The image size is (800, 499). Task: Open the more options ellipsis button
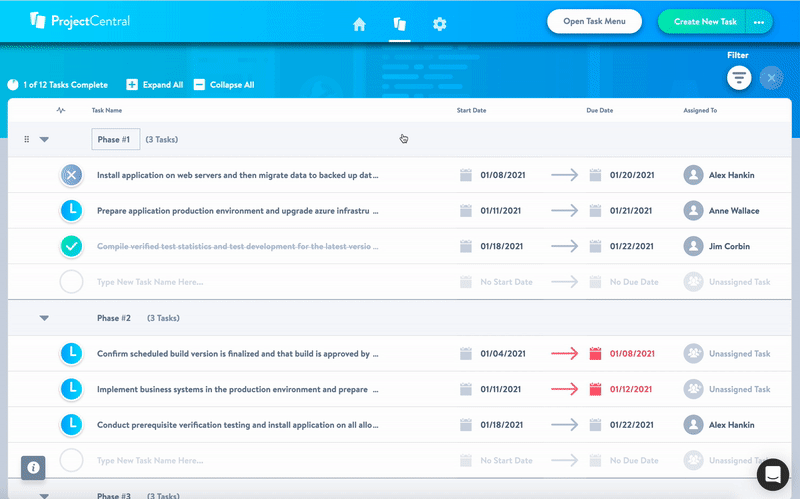[x=759, y=22]
